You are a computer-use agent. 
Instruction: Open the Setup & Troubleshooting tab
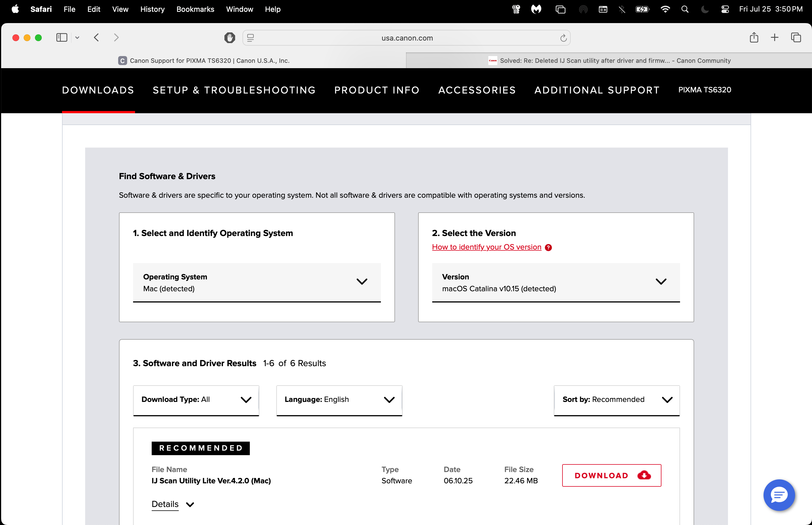pyautogui.click(x=234, y=90)
